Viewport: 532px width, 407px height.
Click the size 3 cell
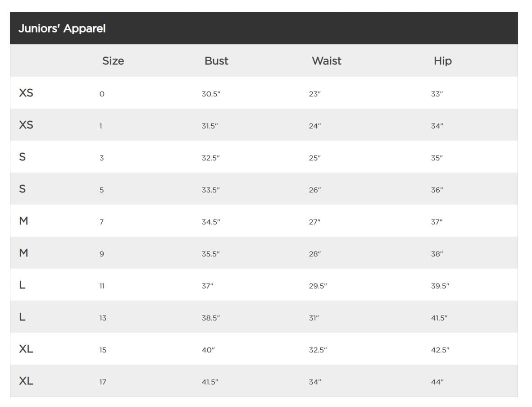pos(101,158)
